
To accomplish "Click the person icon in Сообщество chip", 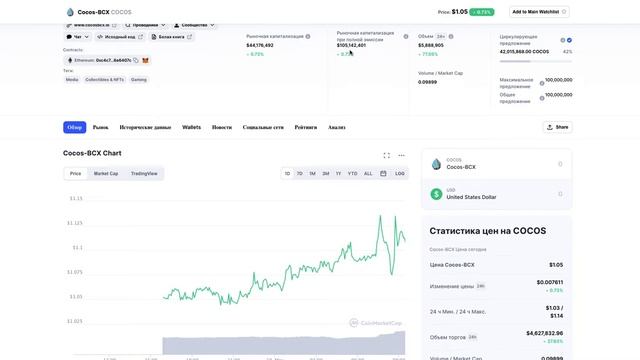I will point(176,25).
